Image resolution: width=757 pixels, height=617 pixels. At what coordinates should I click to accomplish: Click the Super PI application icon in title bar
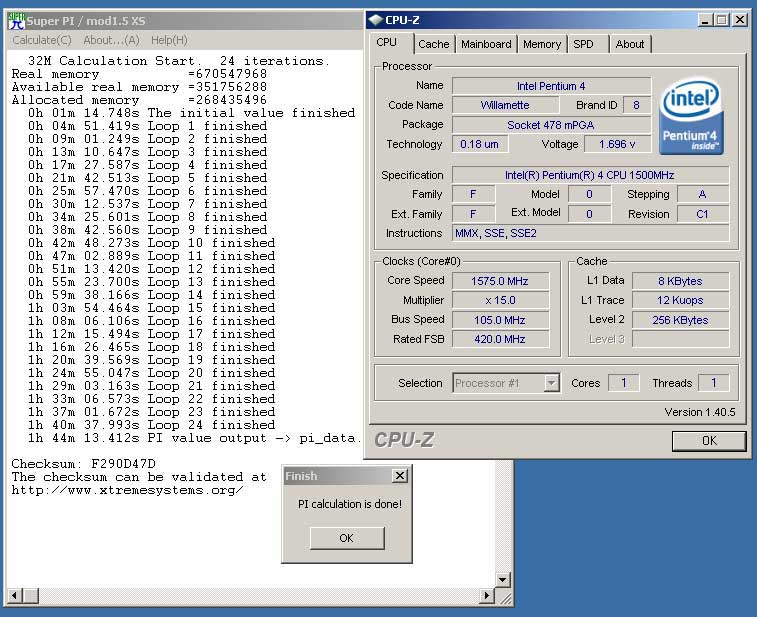(x=16, y=21)
